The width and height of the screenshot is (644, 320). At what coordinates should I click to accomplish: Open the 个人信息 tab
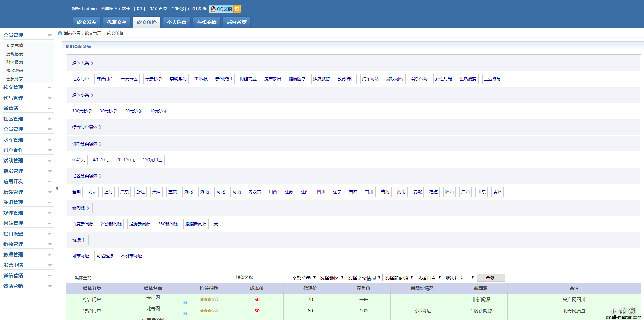tap(177, 22)
